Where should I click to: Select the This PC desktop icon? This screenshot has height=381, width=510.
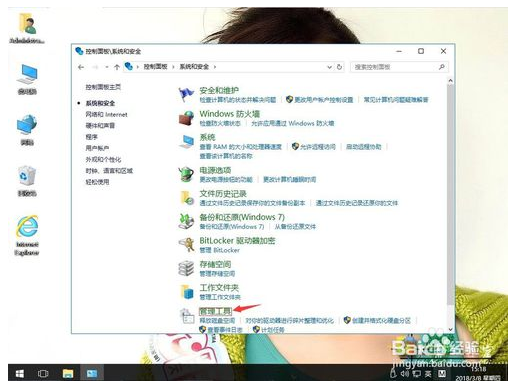(x=27, y=79)
